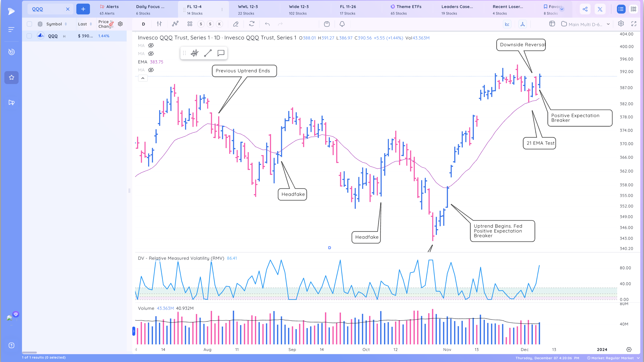644x362 pixels.
Task: Open the Alerts tab with 63 alerts
Action: 109,9
